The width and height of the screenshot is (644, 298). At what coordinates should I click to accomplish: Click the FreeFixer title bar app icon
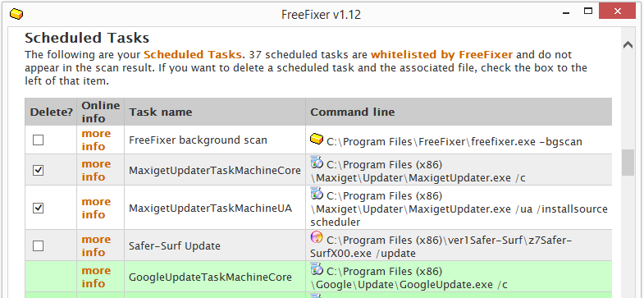(16, 14)
